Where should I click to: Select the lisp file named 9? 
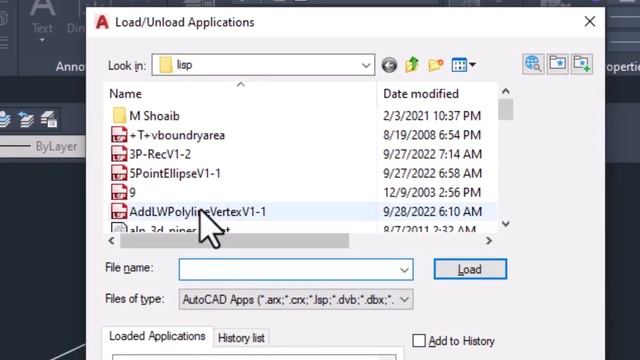(132, 193)
